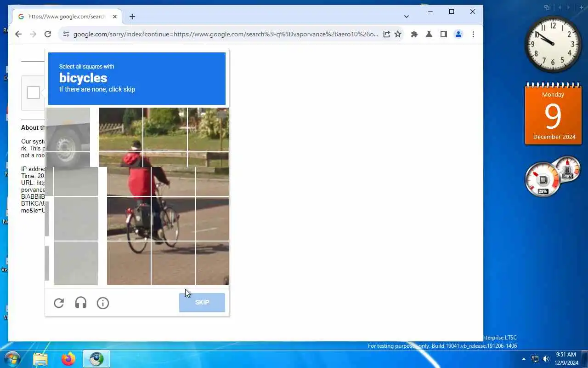The width and height of the screenshot is (588, 368).
Task: Focus the google.com/sorry address bar
Action: coord(225,34)
